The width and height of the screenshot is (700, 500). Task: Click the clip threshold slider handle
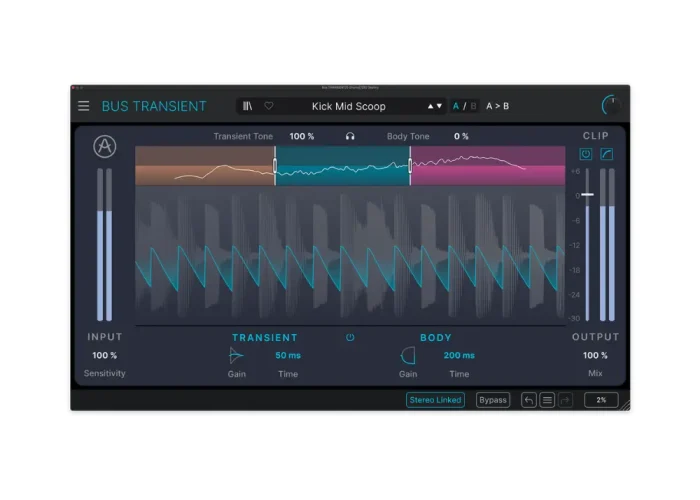tap(588, 195)
